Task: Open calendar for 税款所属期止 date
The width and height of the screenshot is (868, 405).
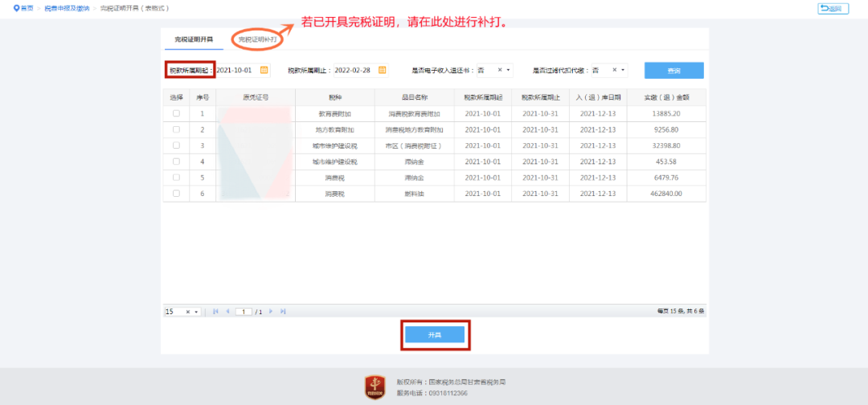Action: [x=382, y=70]
